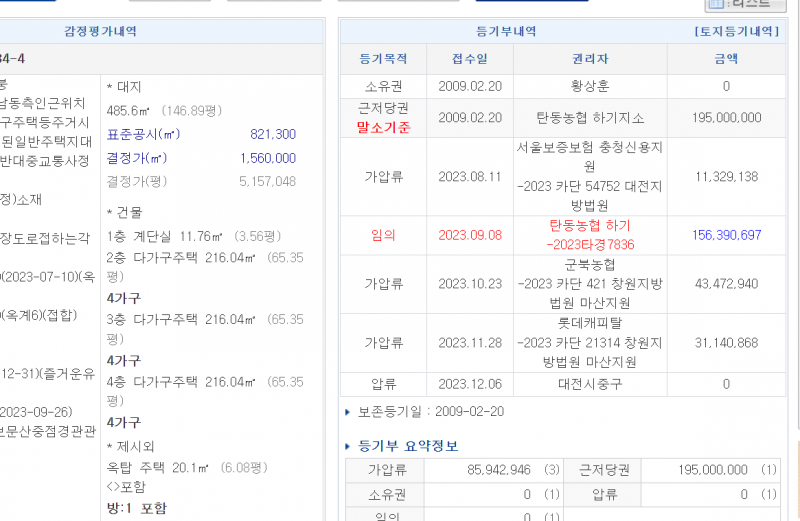Open the 2023타경7836 case text
Image resolution: width=800 pixels, height=521 pixels.
(x=590, y=244)
